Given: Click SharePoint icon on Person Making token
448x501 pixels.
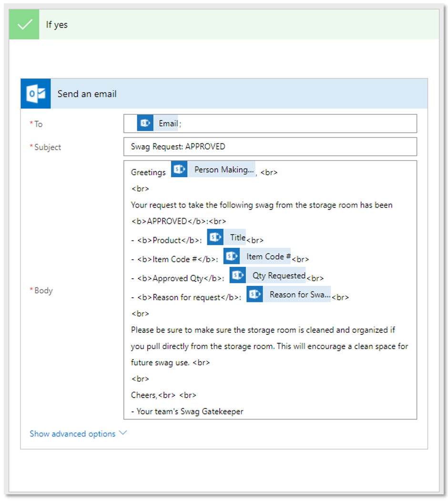Looking at the screenshot, I should 179,170.
